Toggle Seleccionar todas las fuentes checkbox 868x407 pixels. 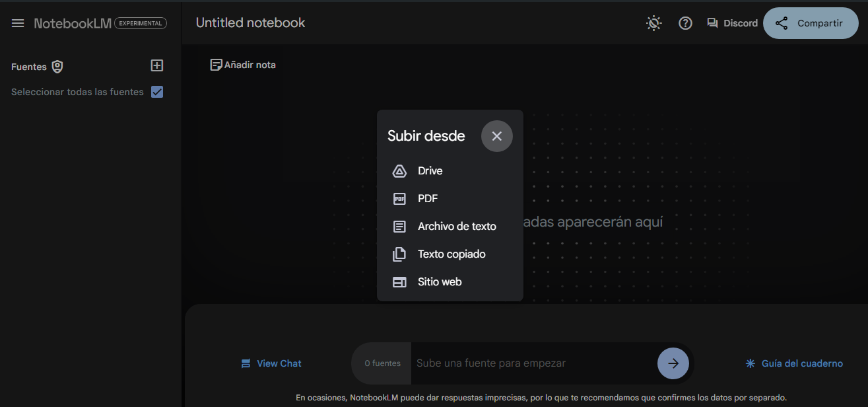click(x=157, y=92)
